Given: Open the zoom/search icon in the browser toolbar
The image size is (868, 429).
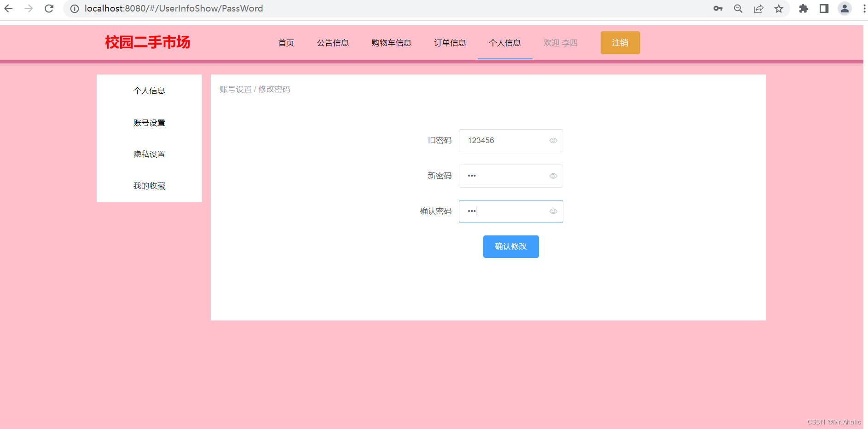Looking at the screenshot, I should [738, 8].
